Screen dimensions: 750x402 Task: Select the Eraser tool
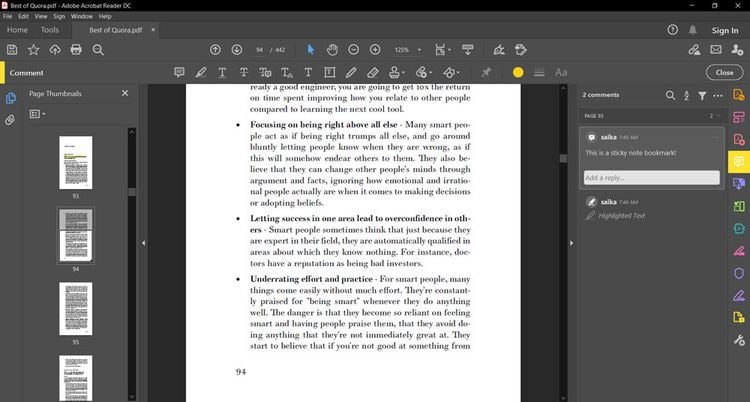tap(373, 72)
